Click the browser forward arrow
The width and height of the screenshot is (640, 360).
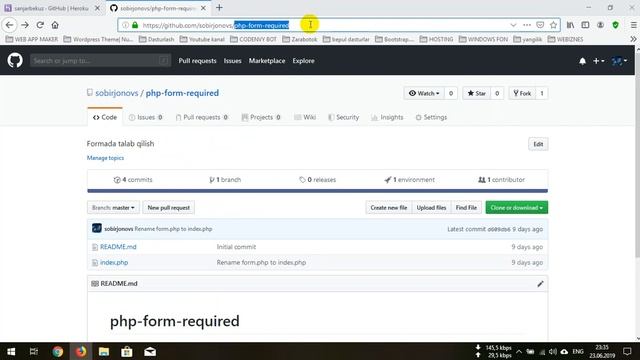pyautogui.click(x=25, y=25)
